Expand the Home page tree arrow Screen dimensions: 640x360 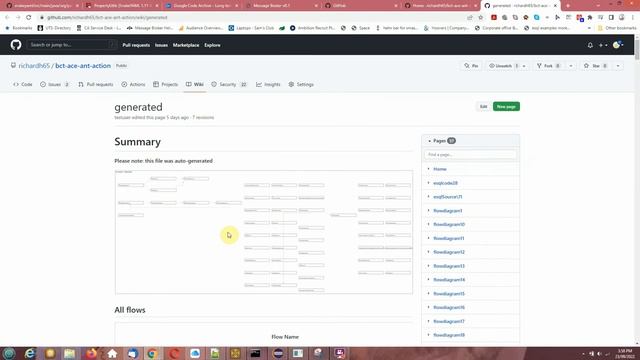[428, 169]
